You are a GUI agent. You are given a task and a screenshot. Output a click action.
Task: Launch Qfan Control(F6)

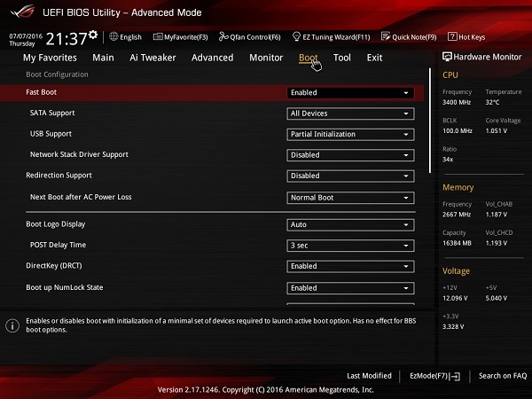[250, 37]
